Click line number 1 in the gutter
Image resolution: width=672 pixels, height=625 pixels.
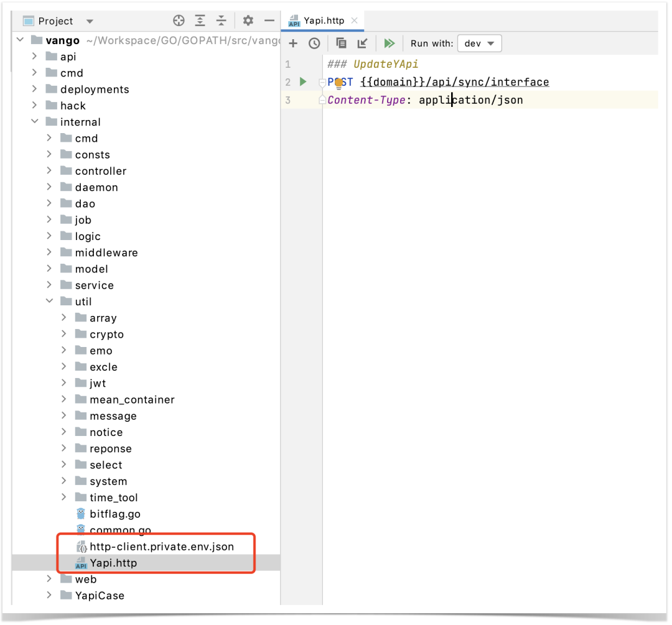(288, 64)
